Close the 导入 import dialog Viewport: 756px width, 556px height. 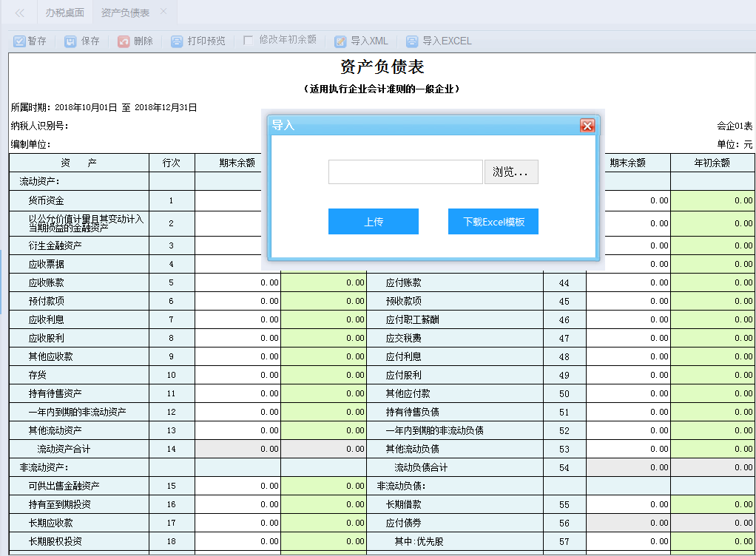(x=588, y=125)
